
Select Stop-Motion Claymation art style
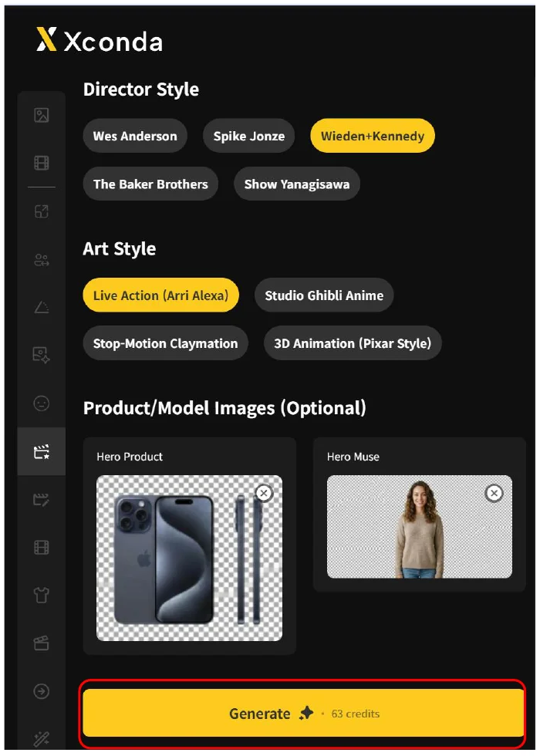pos(165,343)
